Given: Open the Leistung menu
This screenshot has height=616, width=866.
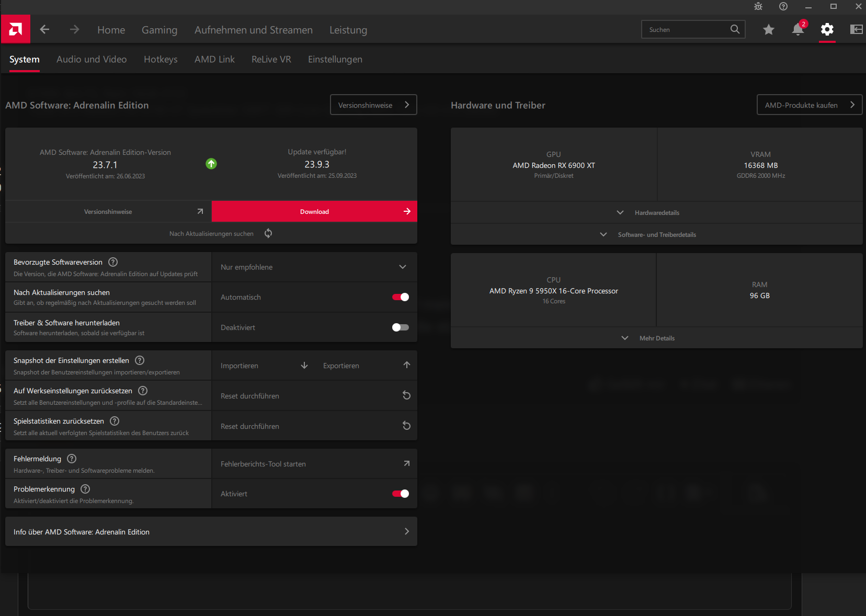Looking at the screenshot, I should [x=348, y=30].
